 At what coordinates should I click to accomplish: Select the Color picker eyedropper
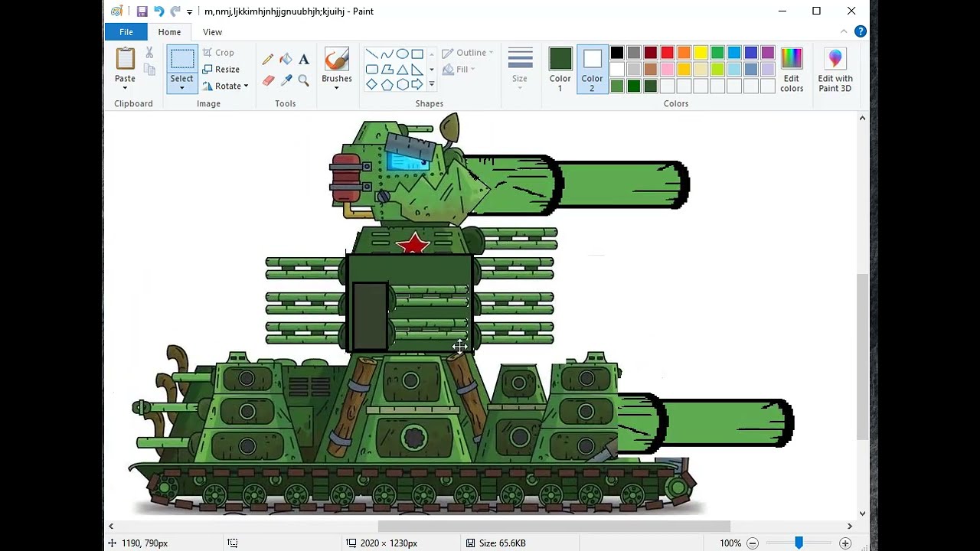coord(286,80)
